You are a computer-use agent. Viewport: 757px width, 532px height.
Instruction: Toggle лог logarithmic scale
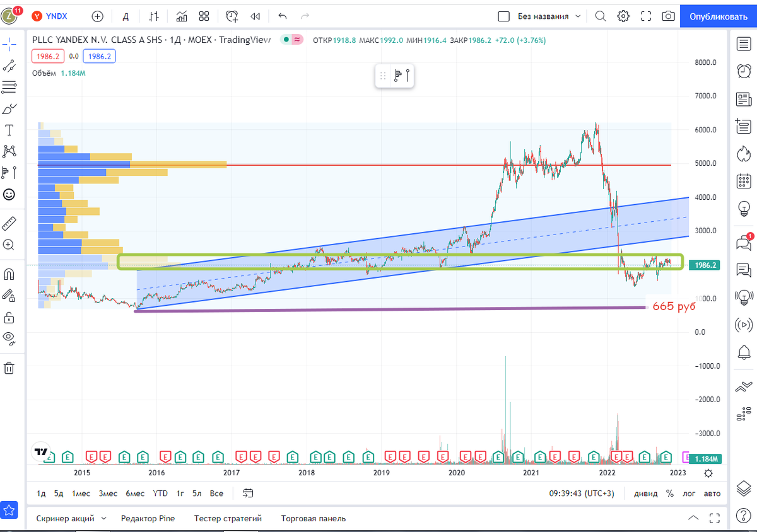[689, 493]
